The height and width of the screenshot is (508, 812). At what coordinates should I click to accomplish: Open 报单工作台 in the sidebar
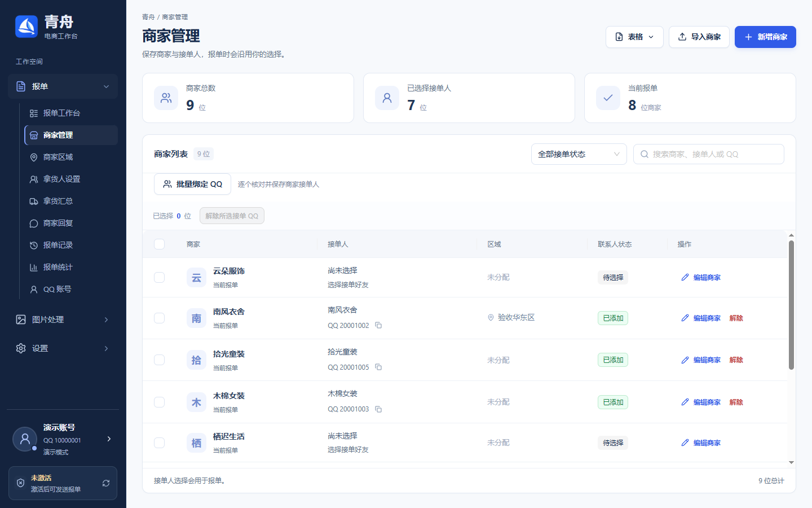71,113
